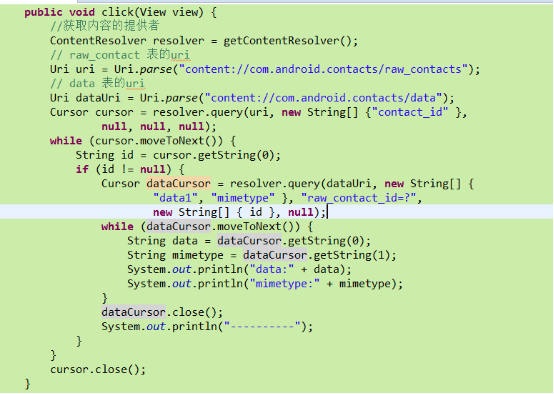This screenshot has width=554, height=394.
Task: Click "cursor.moveToNext()" in the outer while loop
Action: [x=159, y=141]
